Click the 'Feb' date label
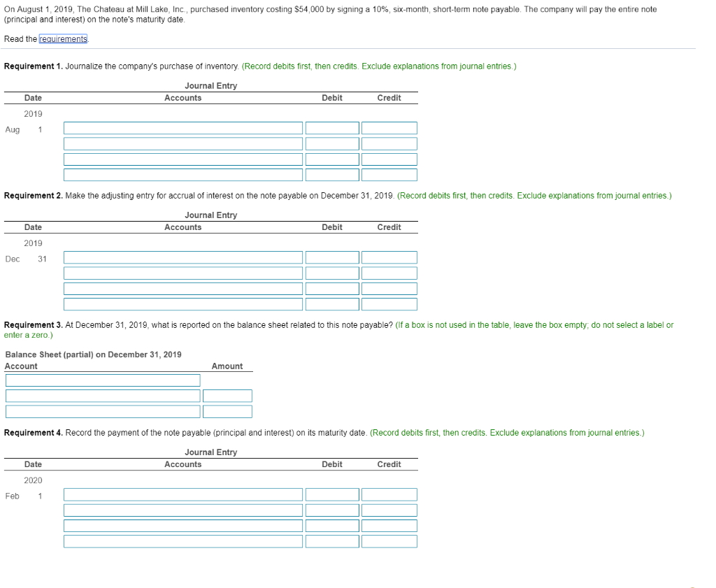Image resolution: width=716 pixels, height=588 pixels. 13,496
